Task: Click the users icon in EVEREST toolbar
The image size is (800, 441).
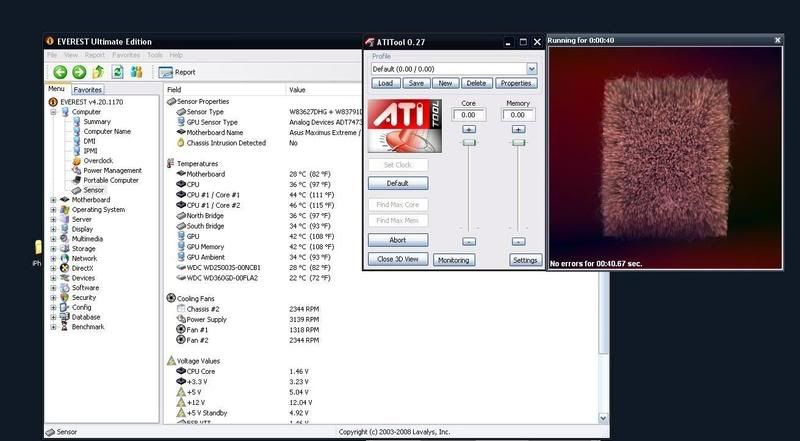Action: coord(136,72)
